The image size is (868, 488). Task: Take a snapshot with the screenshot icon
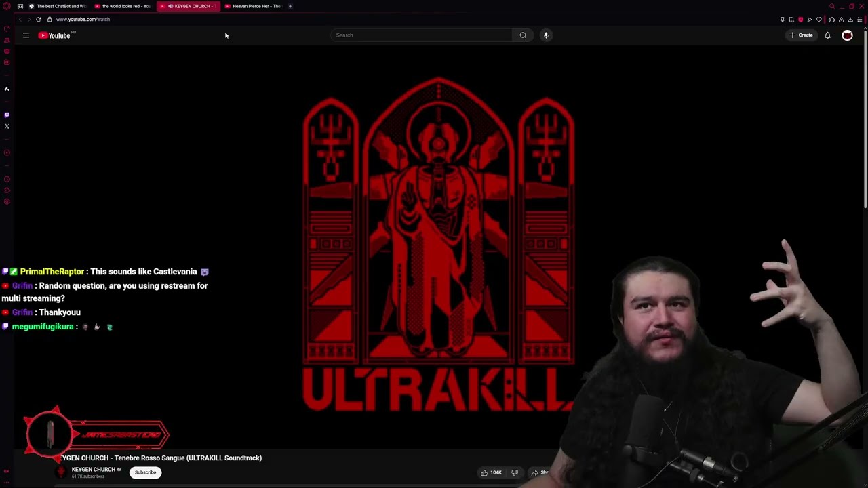(791, 20)
